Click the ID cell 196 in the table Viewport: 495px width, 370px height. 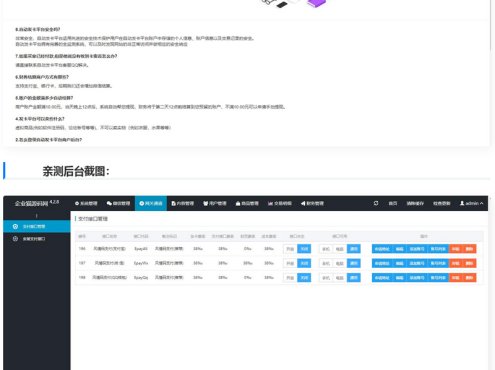[82, 249]
